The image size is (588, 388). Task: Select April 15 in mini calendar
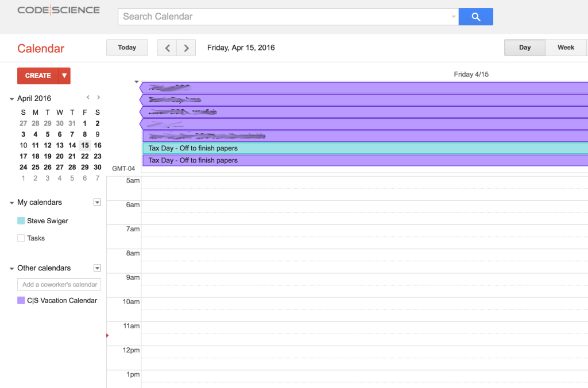(x=85, y=145)
